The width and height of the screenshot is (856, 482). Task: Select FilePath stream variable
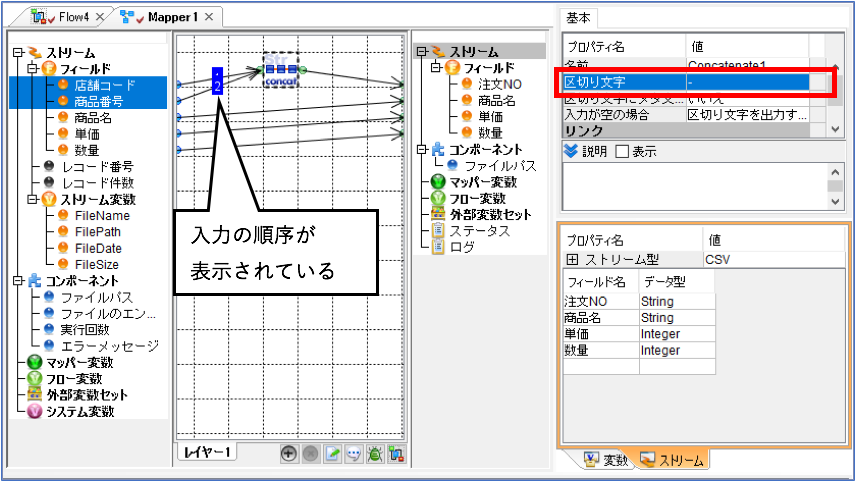pos(98,232)
